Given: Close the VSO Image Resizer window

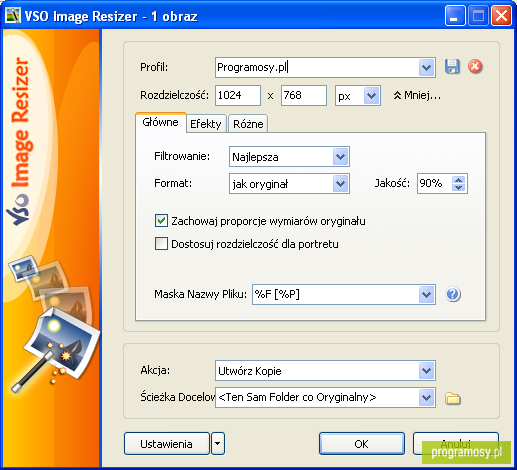Looking at the screenshot, I should 501,15.
